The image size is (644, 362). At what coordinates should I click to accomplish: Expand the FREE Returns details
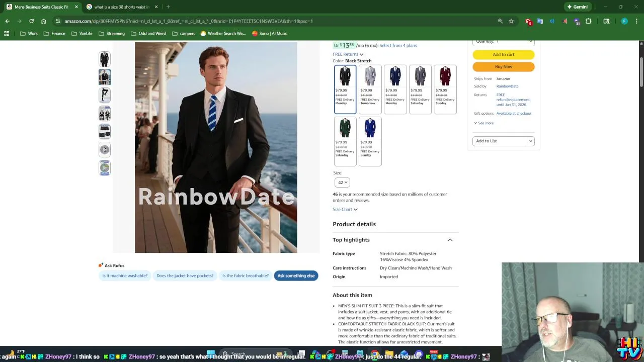pos(348,54)
